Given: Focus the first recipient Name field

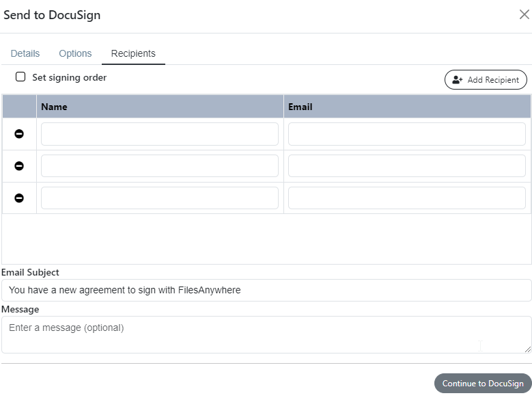Looking at the screenshot, I should (x=160, y=134).
